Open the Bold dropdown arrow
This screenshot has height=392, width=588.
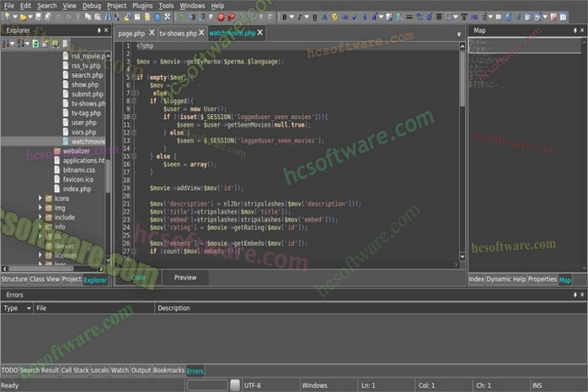[292, 17]
